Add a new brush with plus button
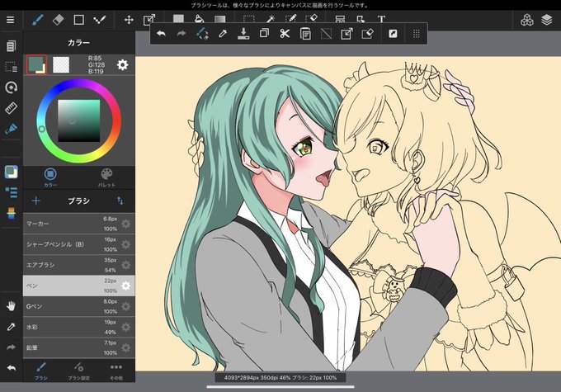 pos(35,201)
